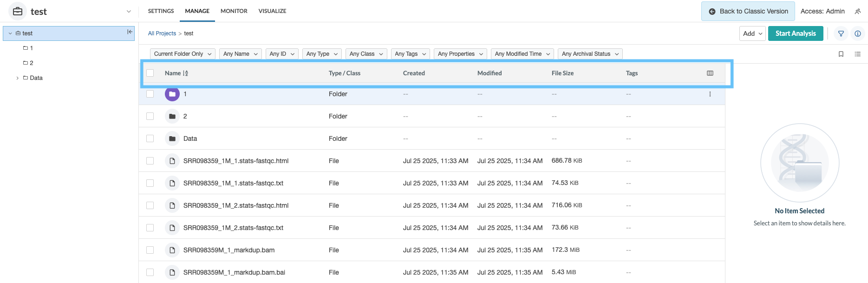Click the filter funnel icon

coord(841,33)
